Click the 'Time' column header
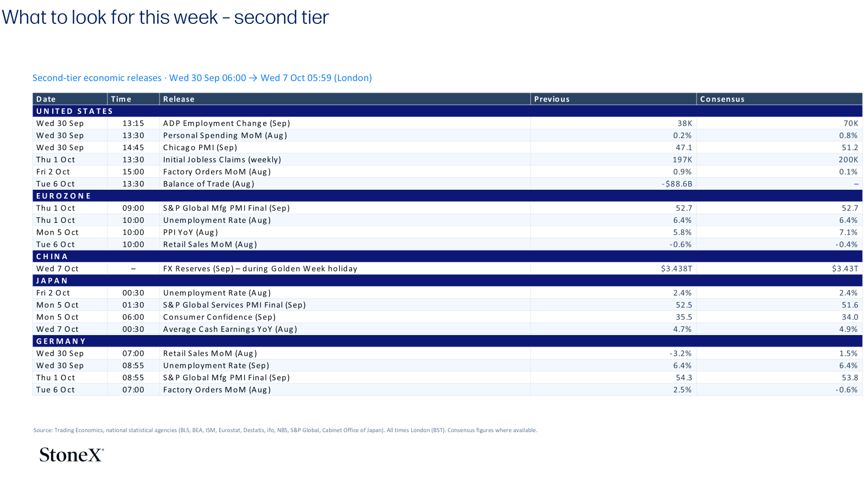The height and width of the screenshot is (488, 868). click(x=133, y=99)
